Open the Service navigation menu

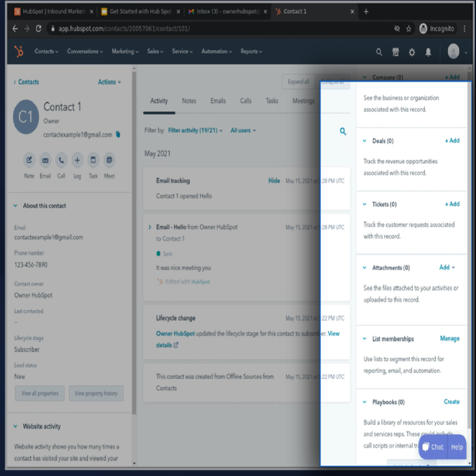(182, 52)
